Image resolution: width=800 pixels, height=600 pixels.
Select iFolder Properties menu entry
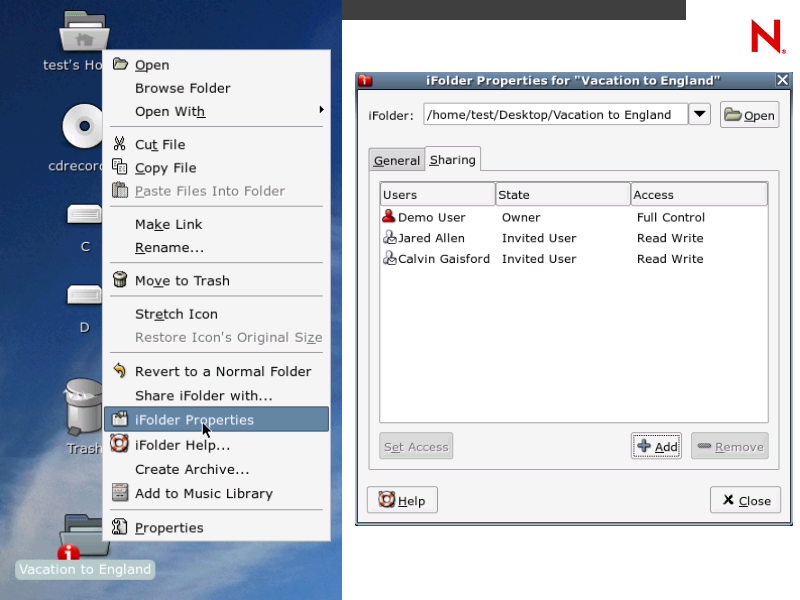coord(217,419)
